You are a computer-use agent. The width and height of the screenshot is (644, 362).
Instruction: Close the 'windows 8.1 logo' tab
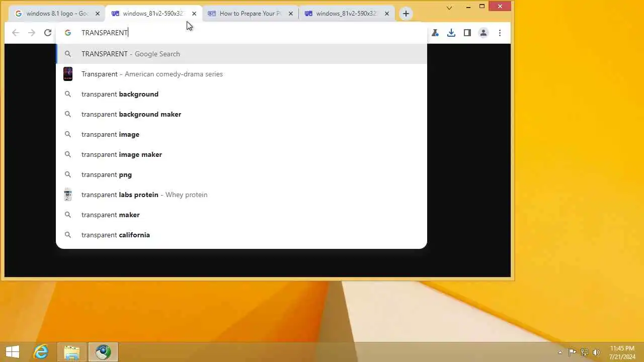[x=98, y=14]
